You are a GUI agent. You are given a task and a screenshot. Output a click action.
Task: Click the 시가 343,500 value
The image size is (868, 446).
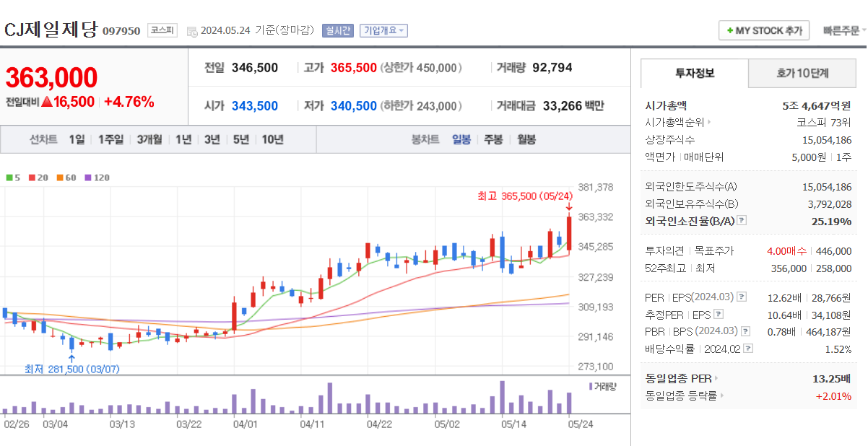pos(255,105)
